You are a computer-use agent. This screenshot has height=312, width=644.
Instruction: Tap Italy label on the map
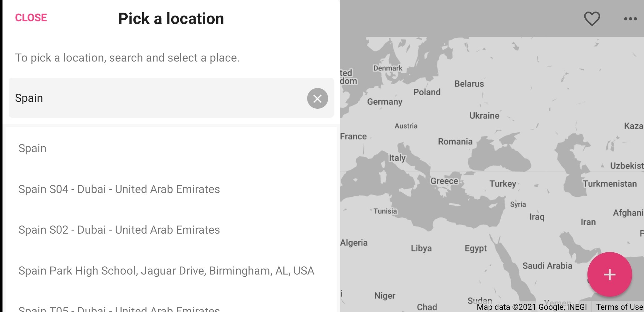[397, 158]
